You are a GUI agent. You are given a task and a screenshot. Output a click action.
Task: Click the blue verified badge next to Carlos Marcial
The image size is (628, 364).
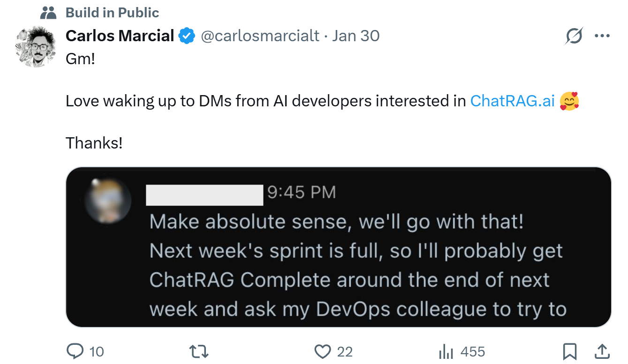[187, 35]
